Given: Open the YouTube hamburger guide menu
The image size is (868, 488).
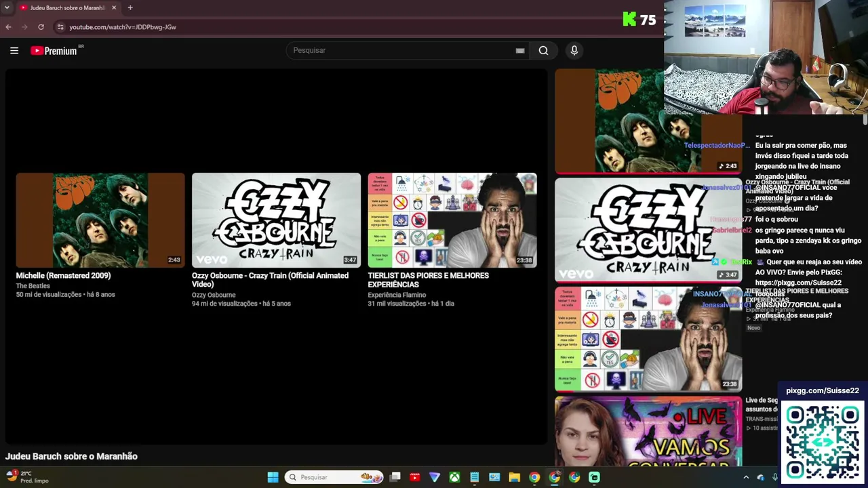Looking at the screenshot, I should (14, 50).
